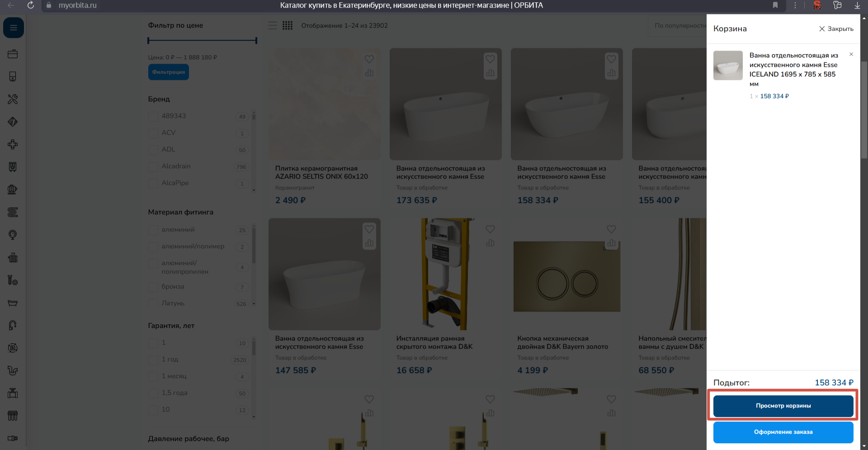Switch to grid view layout icon

coord(288,25)
